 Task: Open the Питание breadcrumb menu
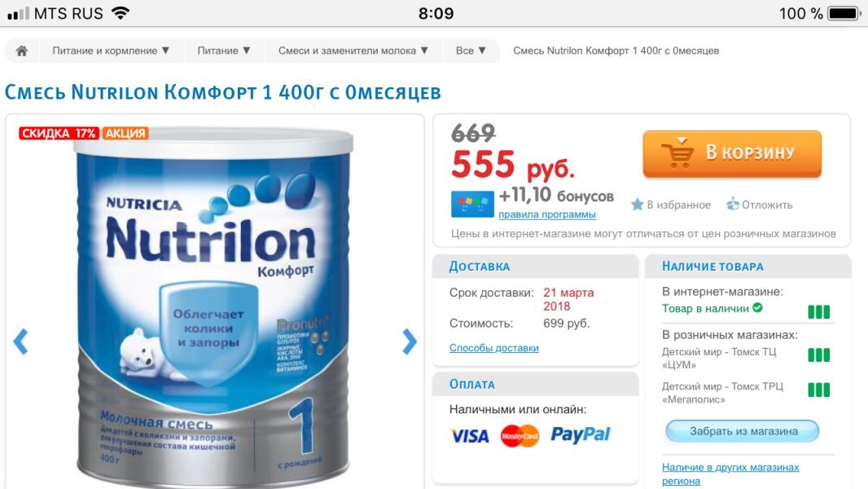click(x=224, y=51)
